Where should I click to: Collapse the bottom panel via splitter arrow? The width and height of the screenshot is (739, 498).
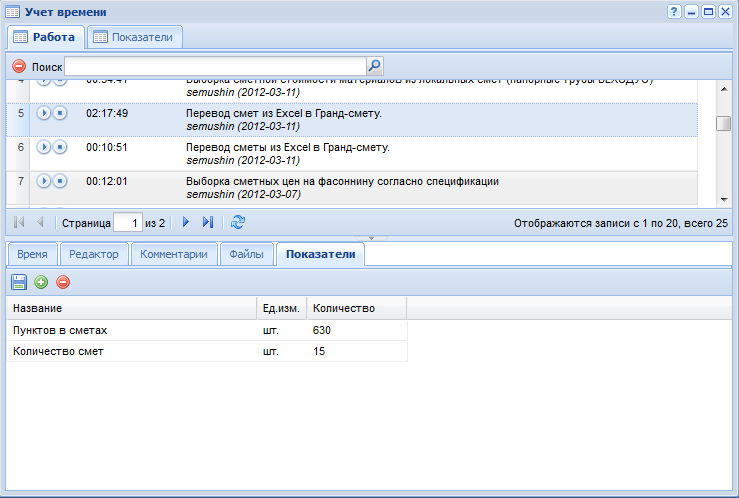371,238
